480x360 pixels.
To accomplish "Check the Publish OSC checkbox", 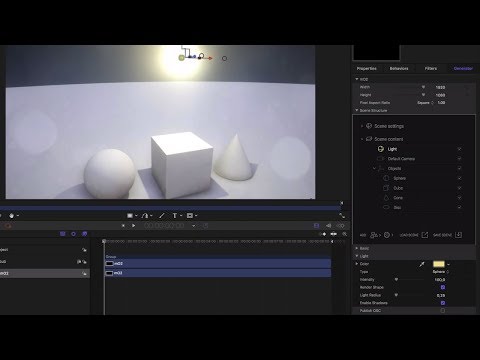I will pos(443,311).
